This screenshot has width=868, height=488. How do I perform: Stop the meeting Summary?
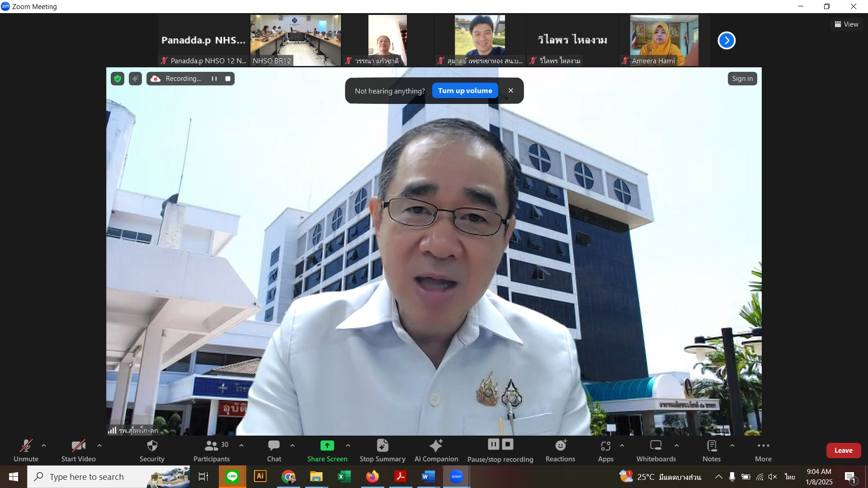point(382,450)
